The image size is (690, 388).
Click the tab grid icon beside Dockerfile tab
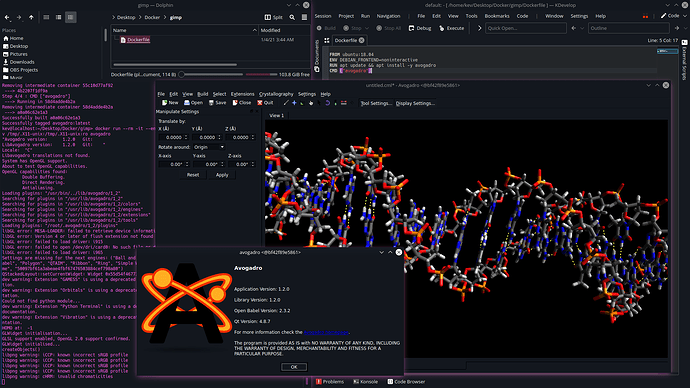[327, 40]
